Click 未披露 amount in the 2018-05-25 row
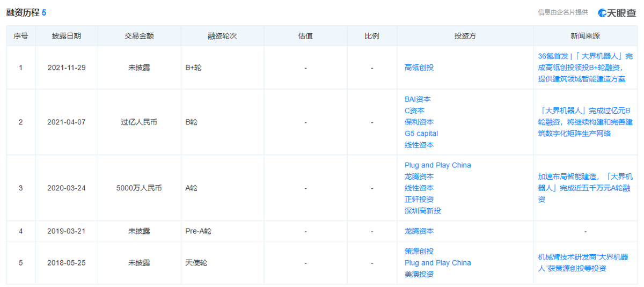This screenshot has height=287, width=644. coord(139,263)
